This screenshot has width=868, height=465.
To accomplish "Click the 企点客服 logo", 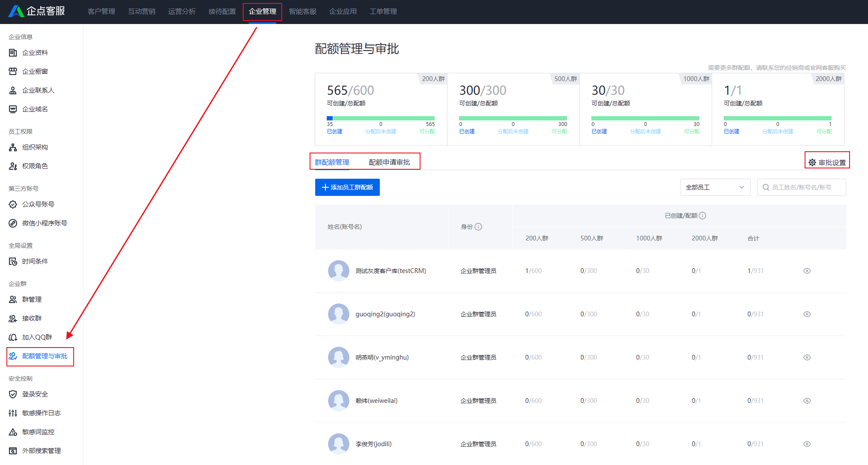I will 37,11.
